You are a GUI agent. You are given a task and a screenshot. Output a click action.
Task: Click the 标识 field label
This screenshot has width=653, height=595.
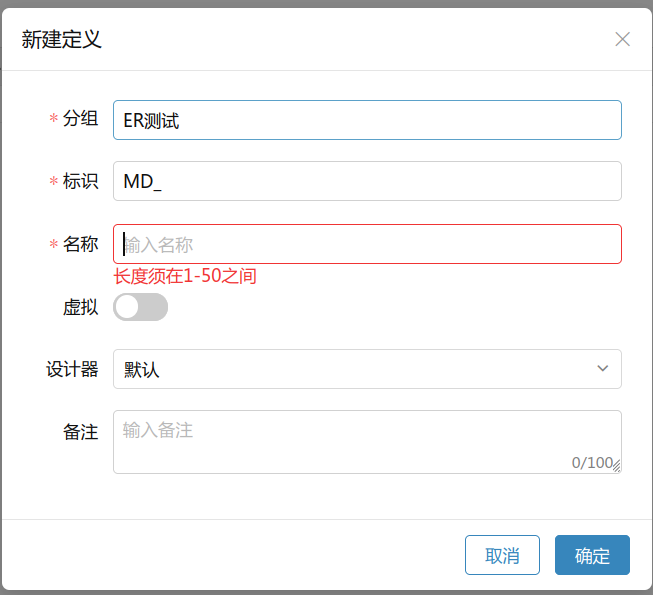[80, 181]
